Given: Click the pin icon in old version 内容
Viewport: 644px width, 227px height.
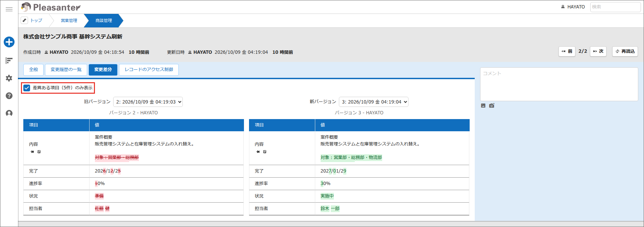Looking at the screenshot, I should [32, 152].
